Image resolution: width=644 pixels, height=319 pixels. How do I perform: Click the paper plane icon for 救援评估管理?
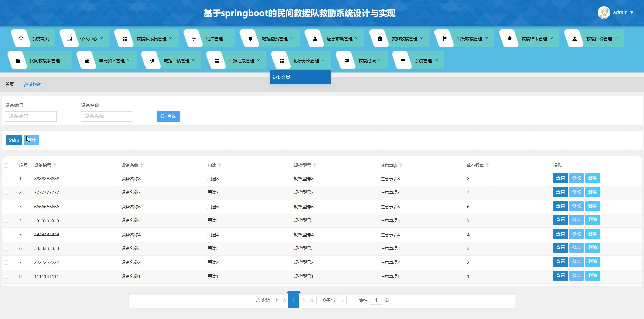[x=152, y=61]
